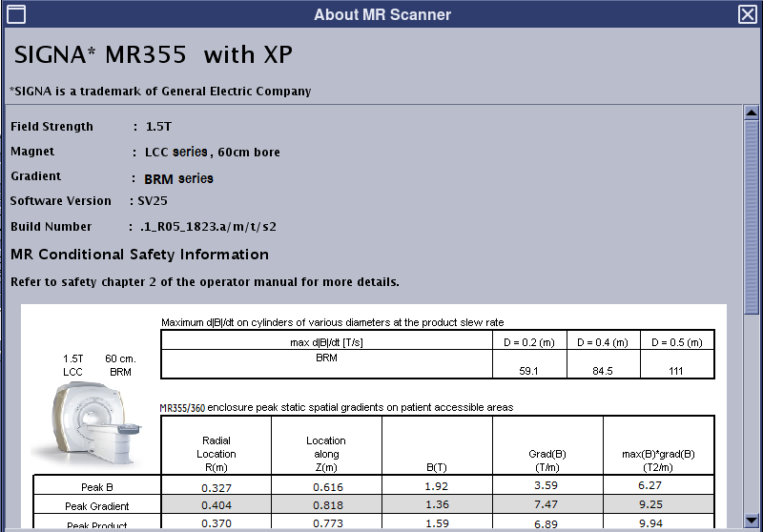Click the MR Conditional Safety Information heading
This screenshot has width=763, height=532.
139,255
